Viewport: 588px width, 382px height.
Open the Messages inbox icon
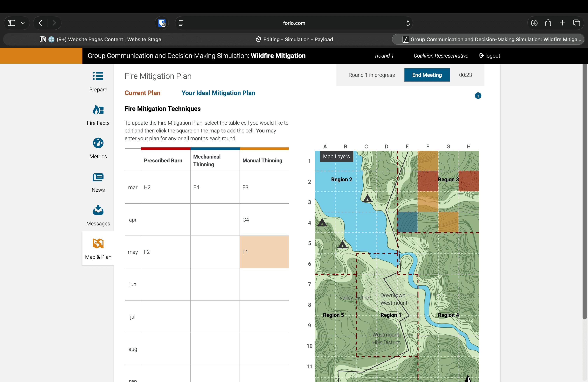(98, 210)
